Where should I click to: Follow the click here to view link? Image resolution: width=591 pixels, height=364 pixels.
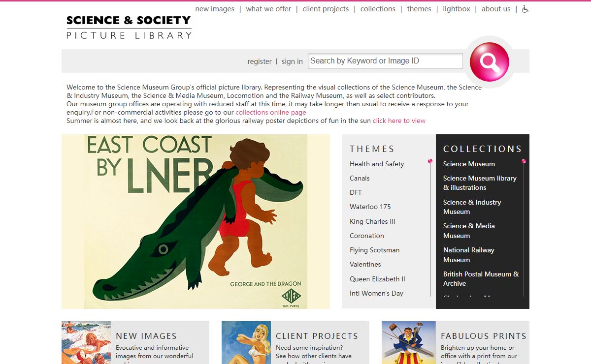pos(399,121)
